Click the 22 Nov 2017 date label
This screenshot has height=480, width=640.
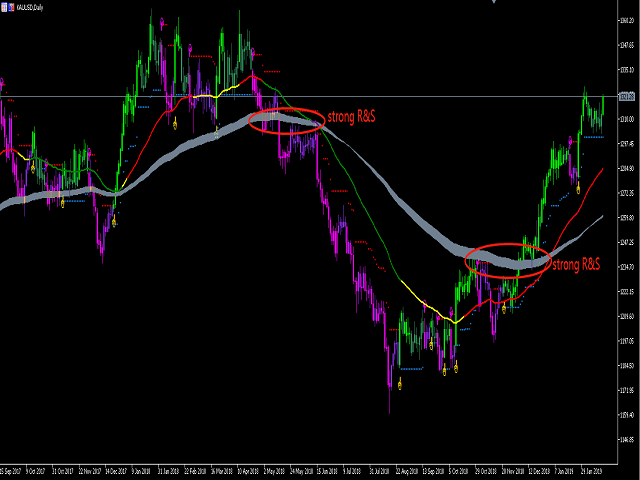point(89,471)
